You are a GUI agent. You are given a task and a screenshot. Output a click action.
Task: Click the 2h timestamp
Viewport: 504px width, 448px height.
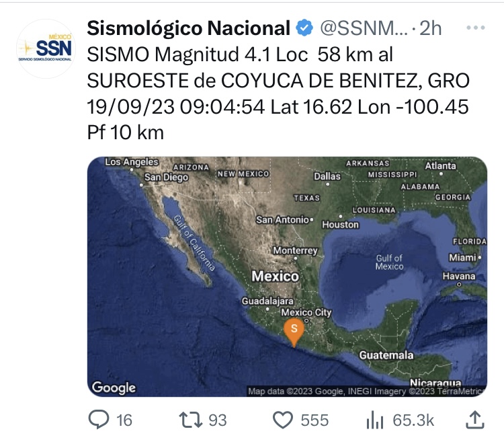pos(430,28)
